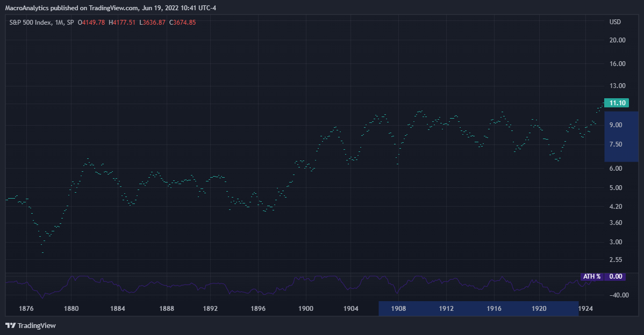This screenshot has width=644, height=335.
Task: Click the 3.00 price axis label
Action: (x=616, y=242)
